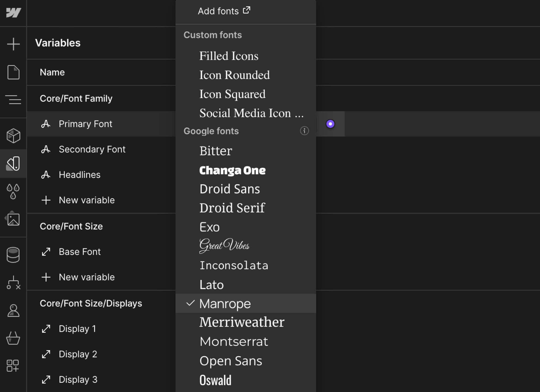540x392 pixels.
Task: Open the Navigator panel icon
Action: pyautogui.click(x=13, y=99)
